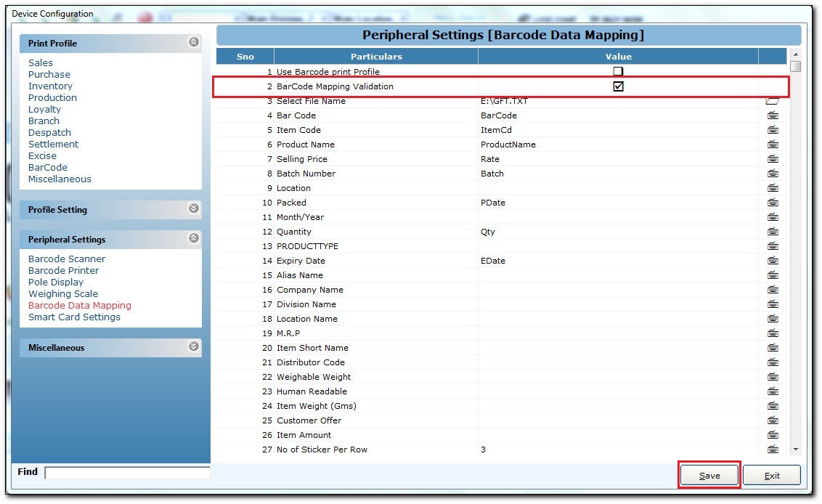The height and width of the screenshot is (504, 822).
Task: Collapse the Print Profile panel
Action: pos(193,43)
